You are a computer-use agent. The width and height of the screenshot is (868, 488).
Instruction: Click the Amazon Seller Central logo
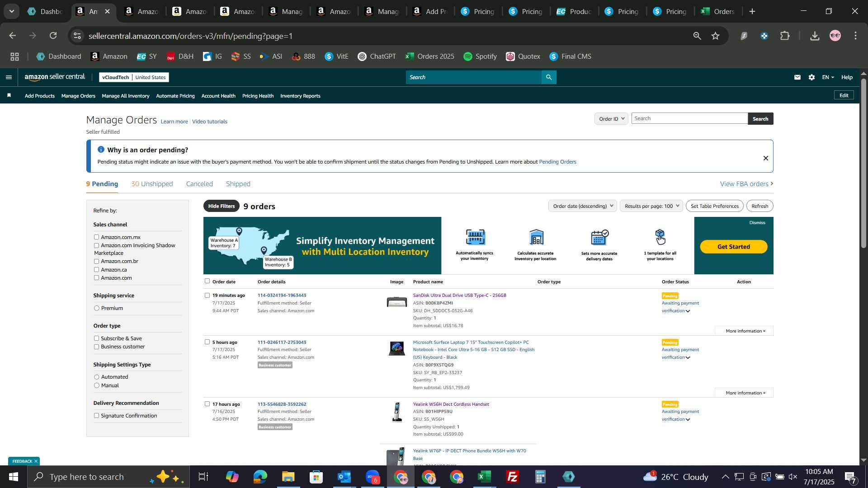(x=55, y=77)
